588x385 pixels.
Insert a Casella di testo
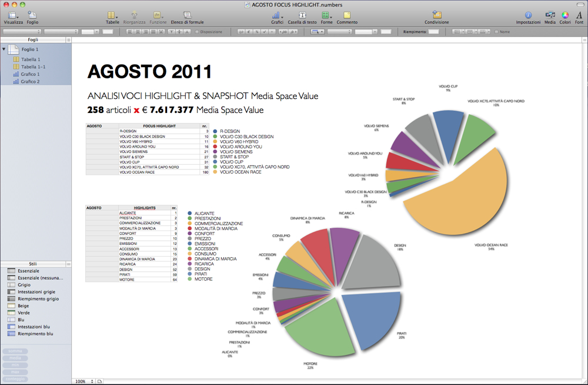302,15
